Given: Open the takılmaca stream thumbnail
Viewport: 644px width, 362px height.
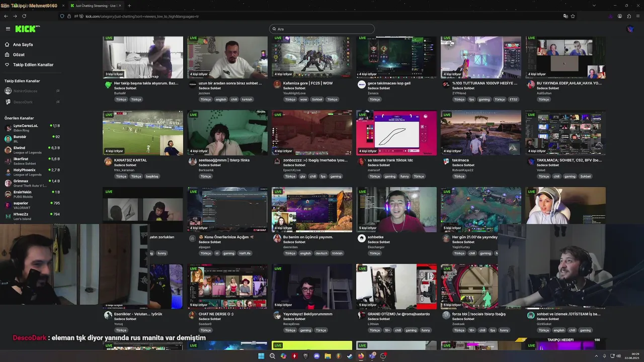Looking at the screenshot, I should pyautogui.click(x=481, y=133).
